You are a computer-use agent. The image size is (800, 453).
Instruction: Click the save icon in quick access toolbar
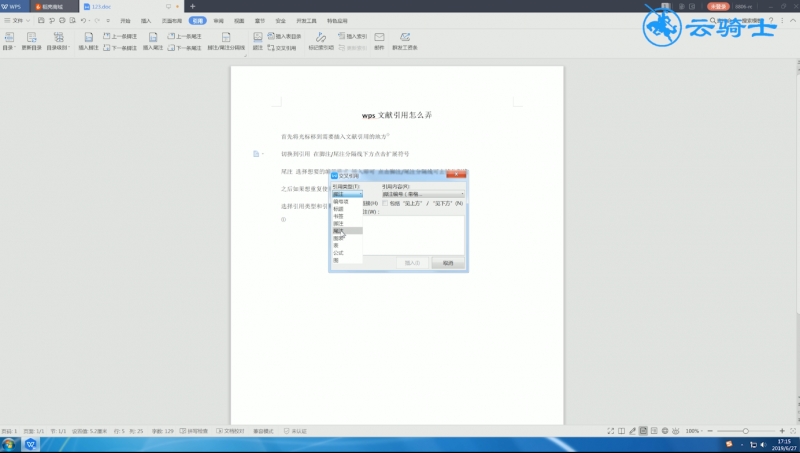41,20
